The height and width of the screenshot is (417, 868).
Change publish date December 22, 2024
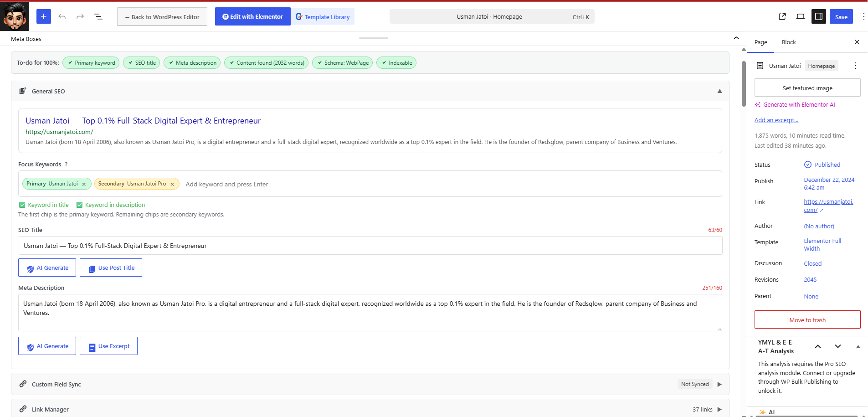point(829,184)
